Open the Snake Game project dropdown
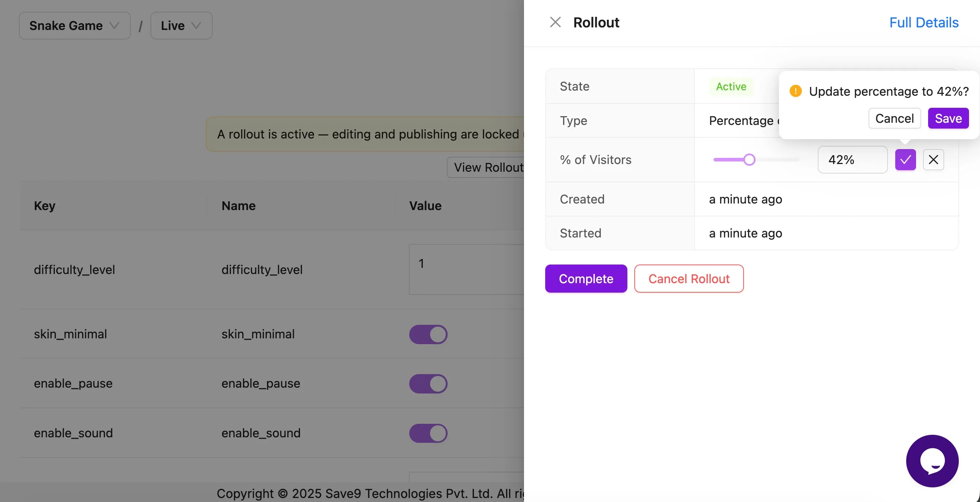 click(75, 26)
